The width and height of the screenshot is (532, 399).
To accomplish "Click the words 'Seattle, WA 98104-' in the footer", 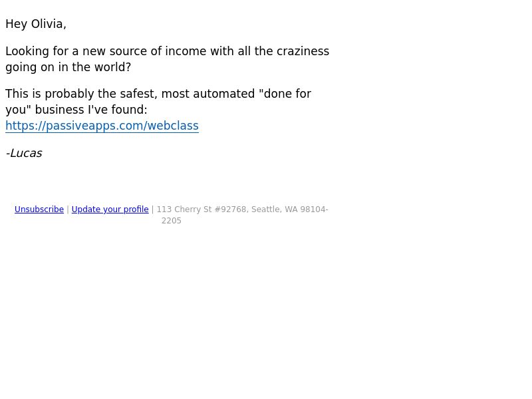I will tap(290, 209).
